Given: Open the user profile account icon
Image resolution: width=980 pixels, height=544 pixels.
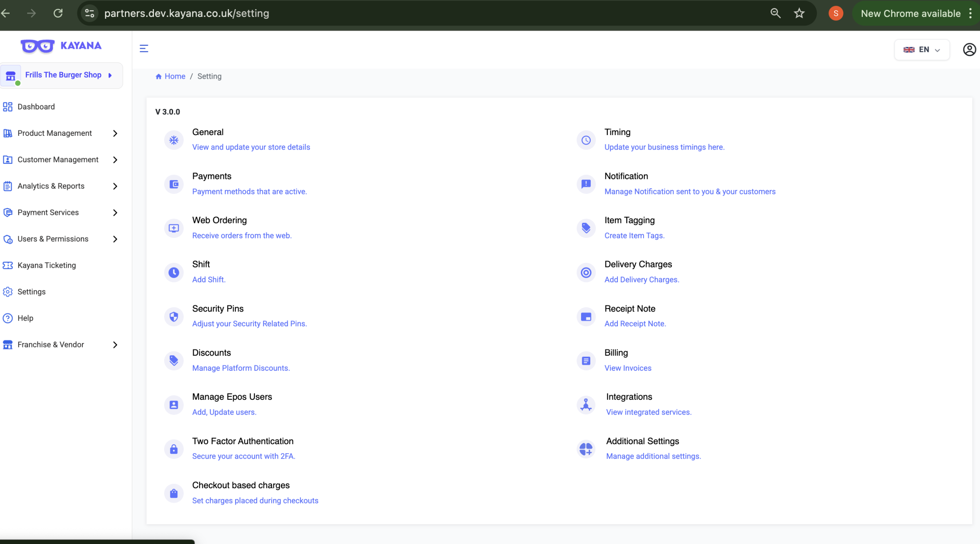Looking at the screenshot, I should [x=969, y=50].
